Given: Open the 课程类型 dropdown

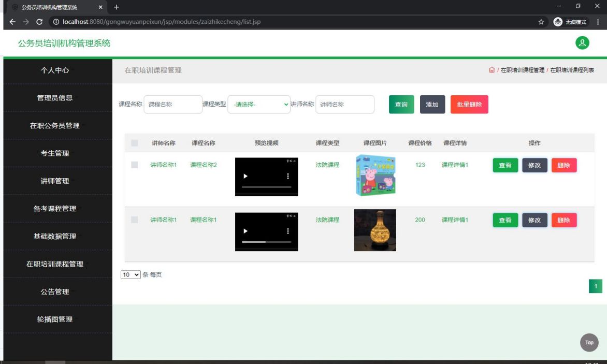Looking at the screenshot, I should [258, 105].
